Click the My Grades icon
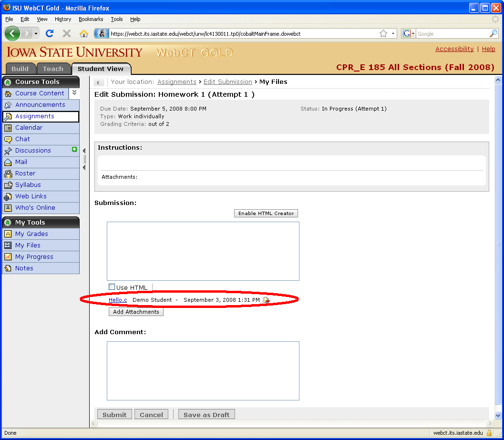This screenshot has width=504, height=440. [8, 234]
